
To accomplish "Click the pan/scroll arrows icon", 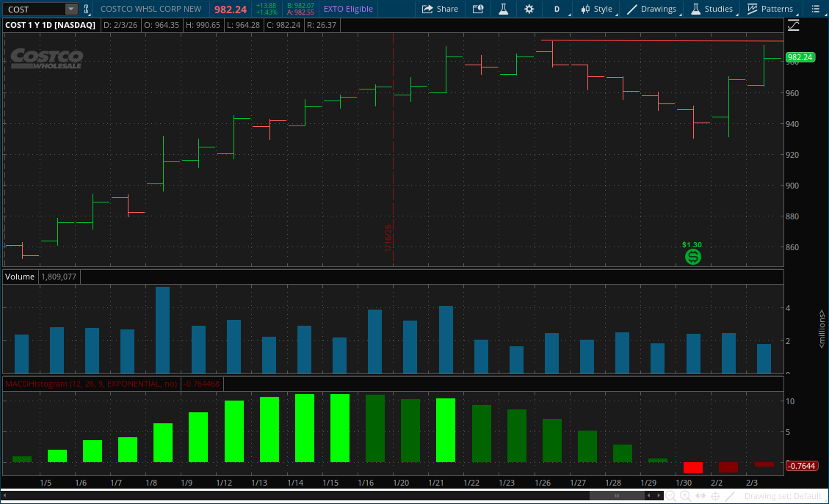I will [701, 496].
